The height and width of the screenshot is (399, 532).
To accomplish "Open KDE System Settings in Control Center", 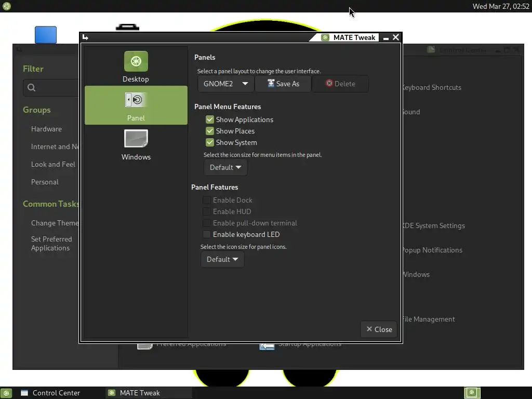I will coord(434,225).
